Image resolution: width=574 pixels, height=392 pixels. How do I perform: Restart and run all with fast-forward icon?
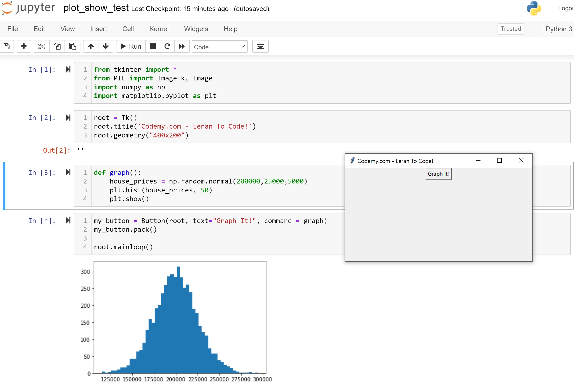click(x=182, y=46)
